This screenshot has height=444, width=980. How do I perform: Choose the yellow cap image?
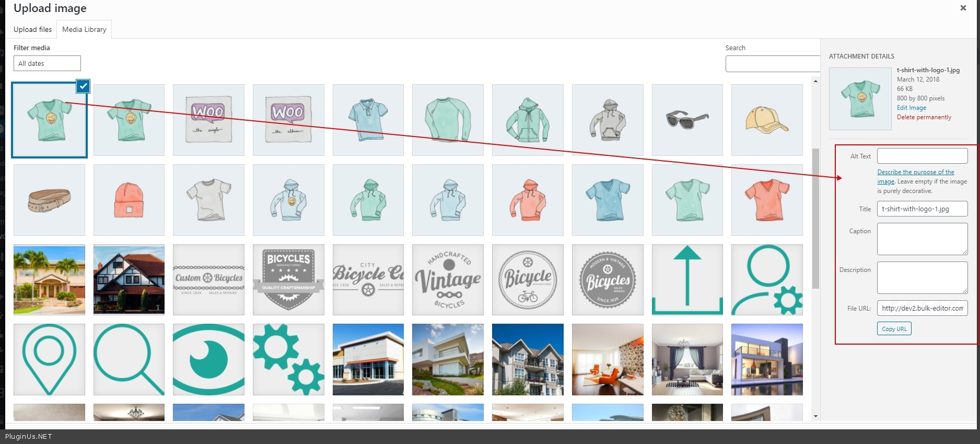[767, 120]
